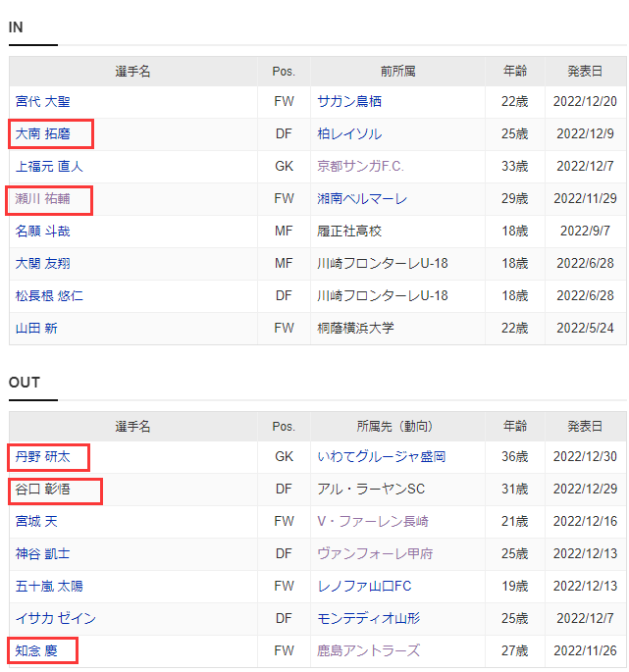Click the IN table 選手名 header
Viewport: 629px width, 672px height.
pyautogui.click(x=132, y=72)
